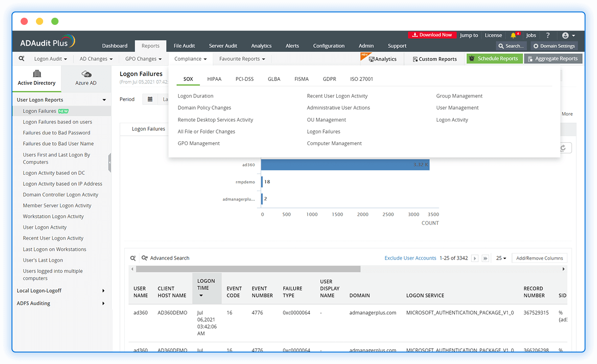
Task: Click the Active Directory building icon
Action: pyautogui.click(x=37, y=73)
